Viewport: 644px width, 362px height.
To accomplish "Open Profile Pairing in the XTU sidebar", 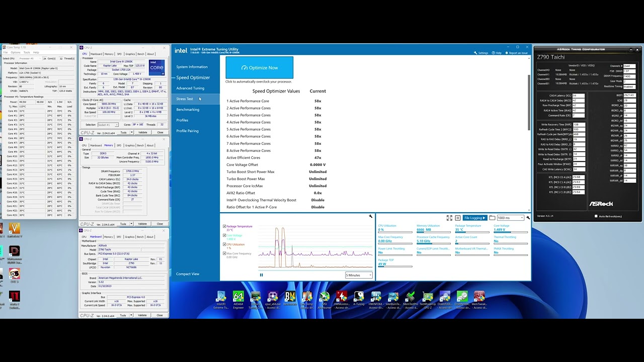I will (187, 131).
